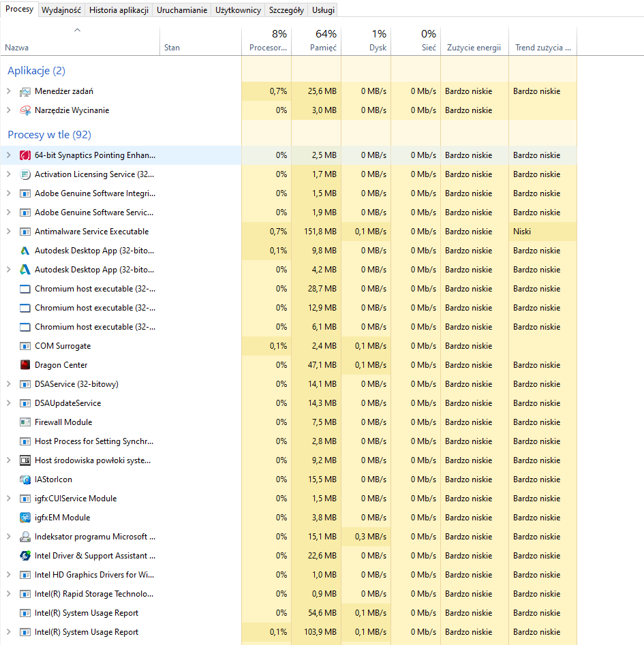Click the Intel(R) System Usage Report icon using 54,6 MB
The image size is (644, 645).
point(25,613)
